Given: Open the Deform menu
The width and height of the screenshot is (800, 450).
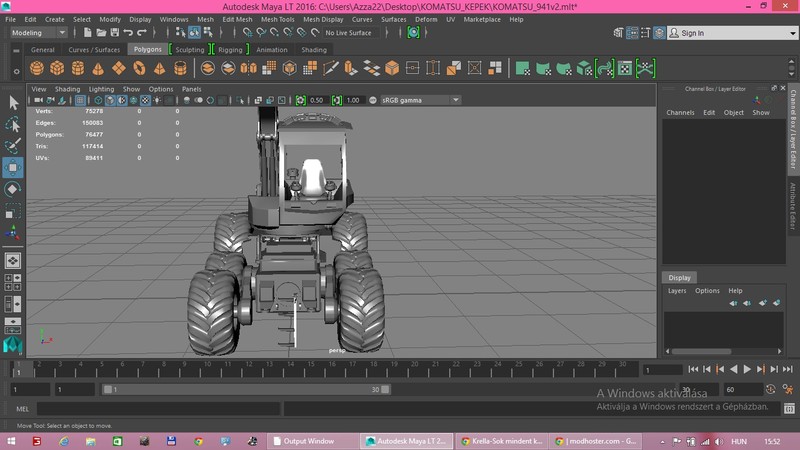Looking at the screenshot, I should point(426,19).
